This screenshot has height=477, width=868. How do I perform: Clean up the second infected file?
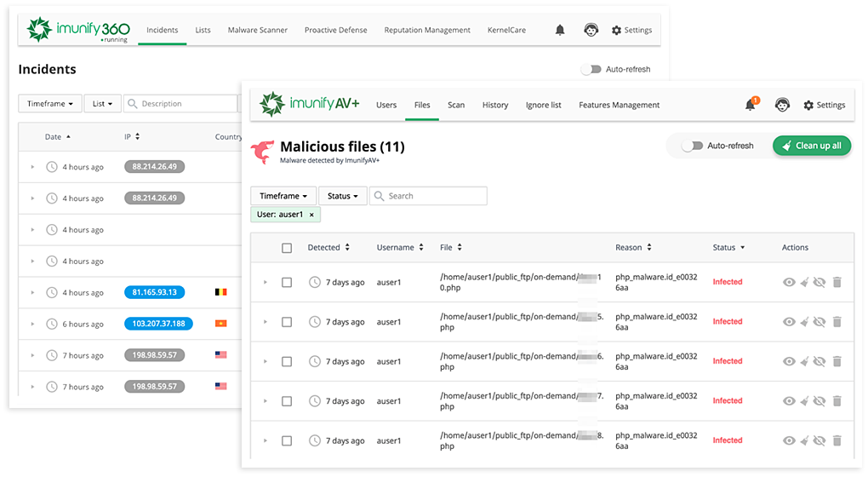[x=804, y=322]
